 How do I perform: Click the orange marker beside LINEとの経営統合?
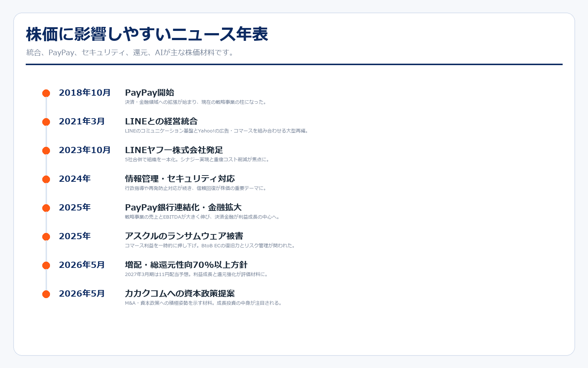click(x=46, y=122)
